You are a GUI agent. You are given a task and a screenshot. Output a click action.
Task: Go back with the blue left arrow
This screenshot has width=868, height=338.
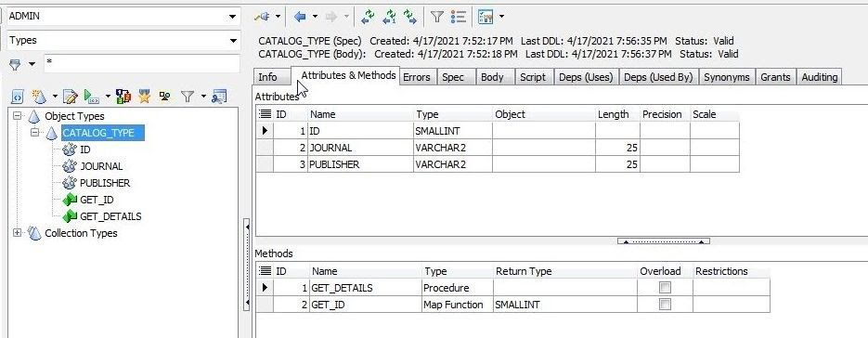[x=300, y=17]
